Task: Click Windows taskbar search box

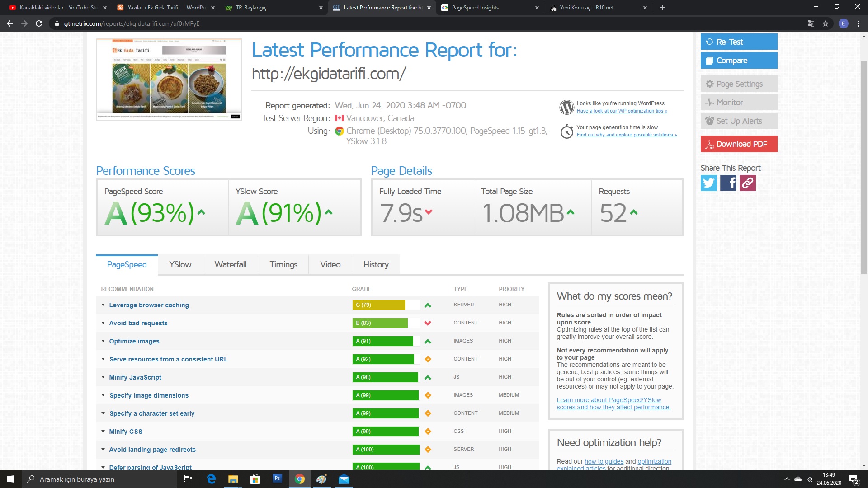Action: point(99,479)
